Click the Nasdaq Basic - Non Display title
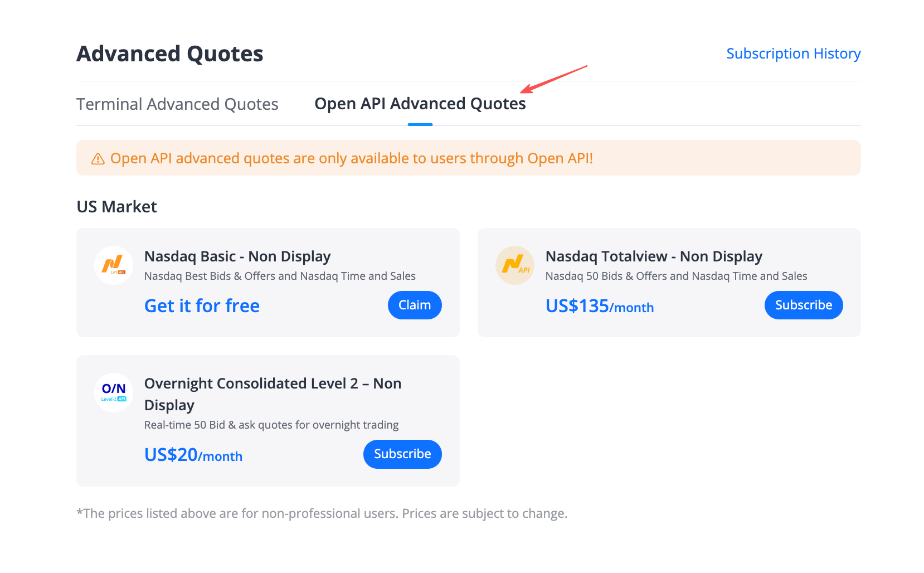Screen dimensions: 924x573 (x=237, y=256)
